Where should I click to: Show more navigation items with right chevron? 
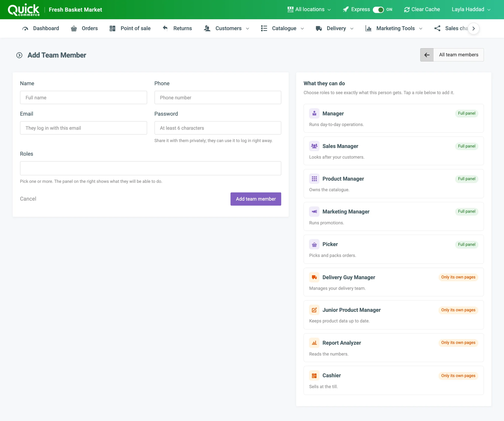click(x=474, y=28)
